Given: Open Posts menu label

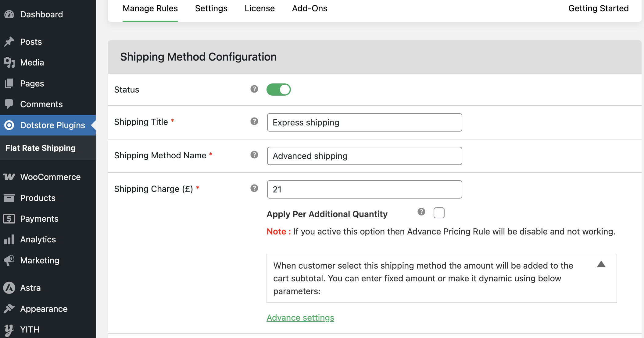Looking at the screenshot, I should pos(31,42).
